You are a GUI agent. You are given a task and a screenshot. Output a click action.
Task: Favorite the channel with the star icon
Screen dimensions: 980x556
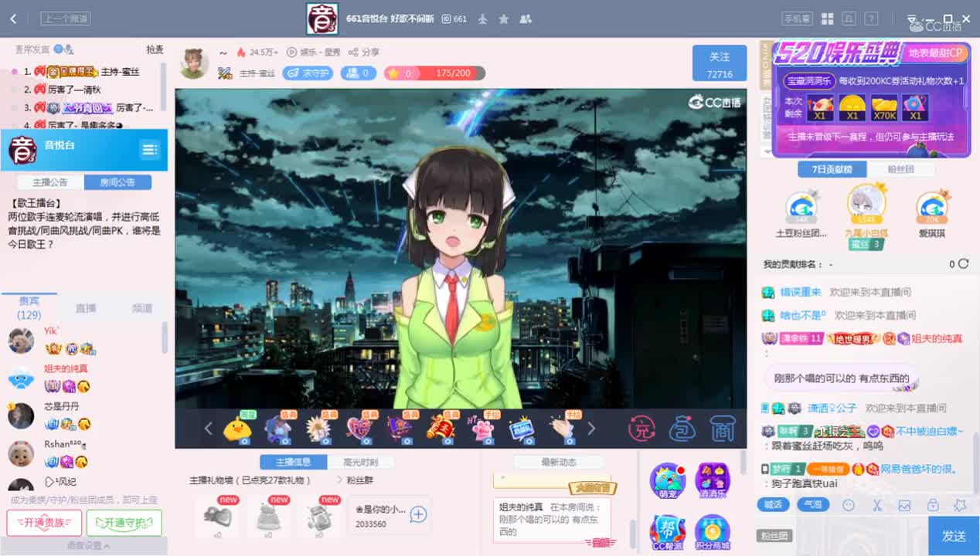point(504,19)
